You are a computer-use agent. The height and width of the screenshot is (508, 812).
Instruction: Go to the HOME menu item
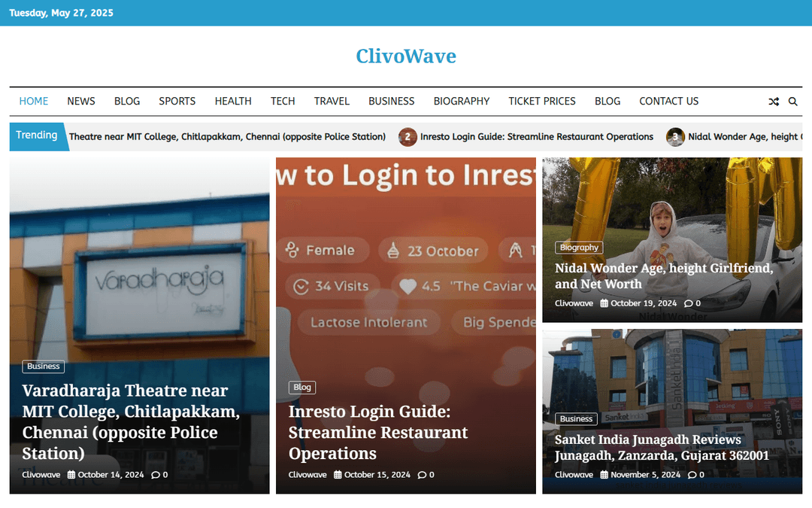click(34, 101)
